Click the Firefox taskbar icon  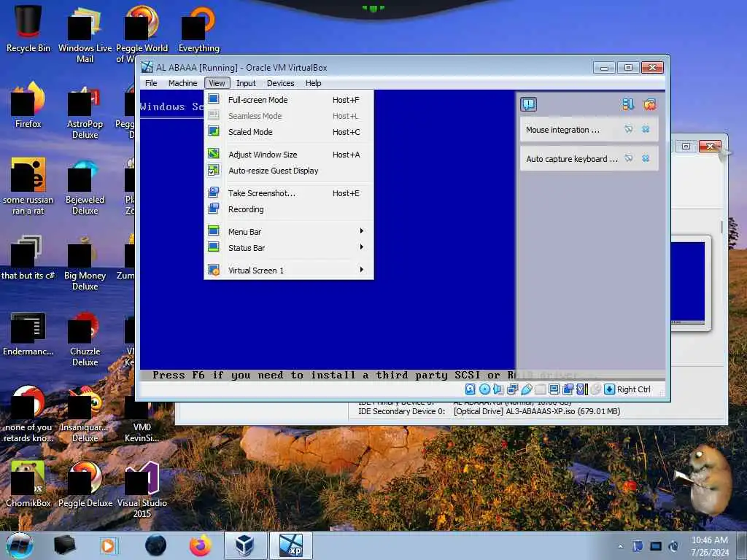(200, 545)
